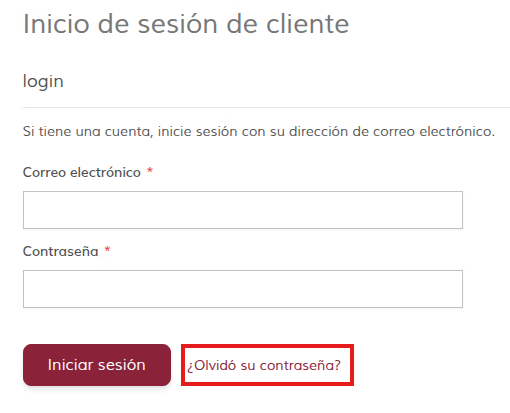Click electrónico at the instruction sentence end
Screen dimensions: 510x413
coord(457,131)
